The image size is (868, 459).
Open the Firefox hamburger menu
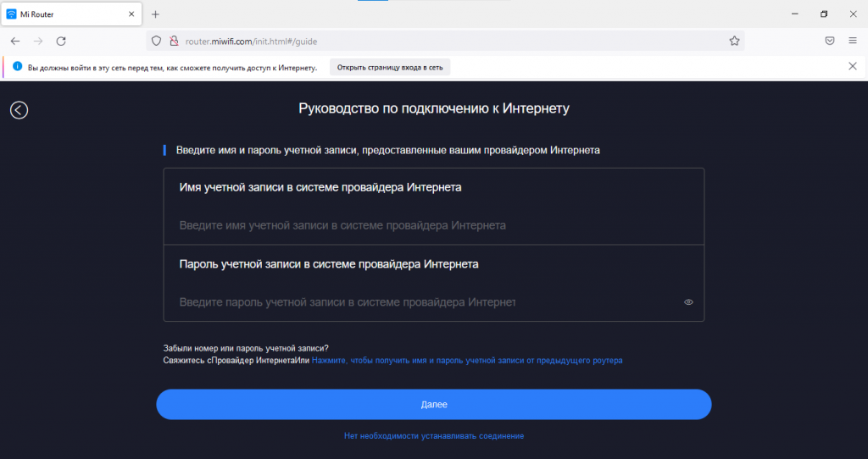pyautogui.click(x=853, y=41)
